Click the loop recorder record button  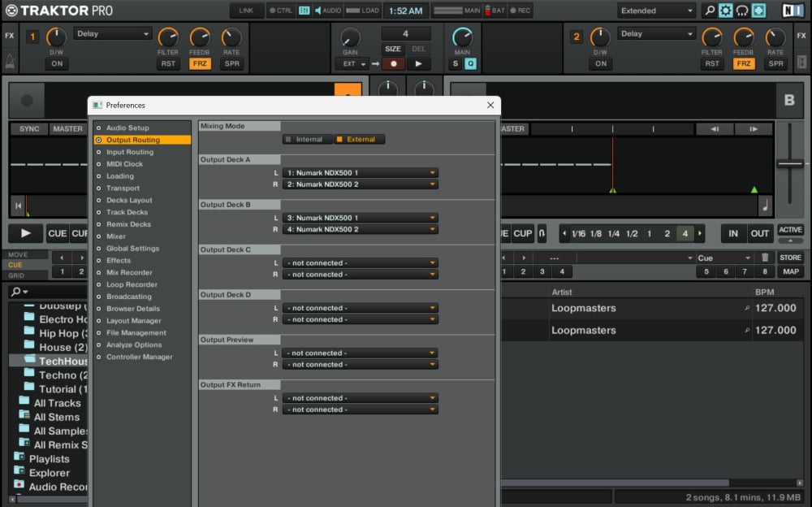(394, 63)
